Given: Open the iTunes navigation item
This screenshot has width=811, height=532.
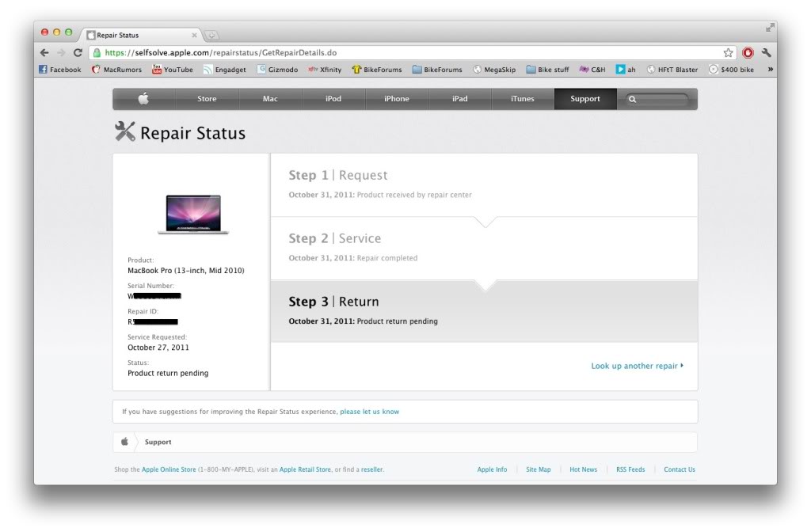Looking at the screenshot, I should (523, 98).
